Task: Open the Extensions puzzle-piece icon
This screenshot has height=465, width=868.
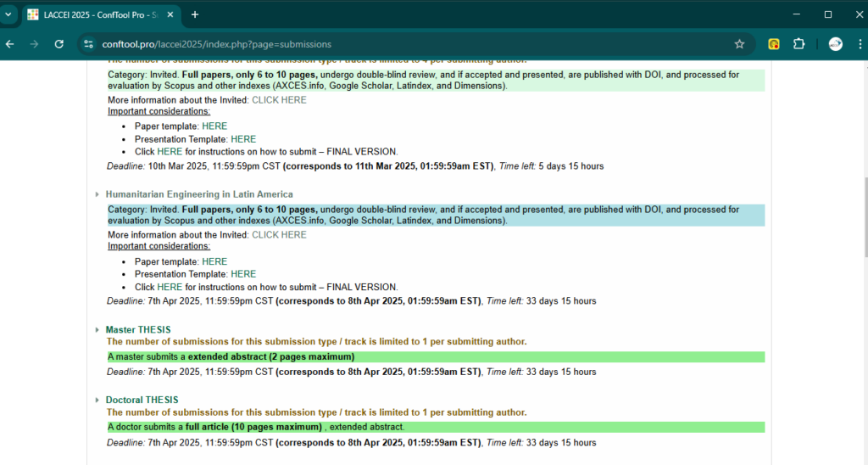Action: (x=798, y=44)
